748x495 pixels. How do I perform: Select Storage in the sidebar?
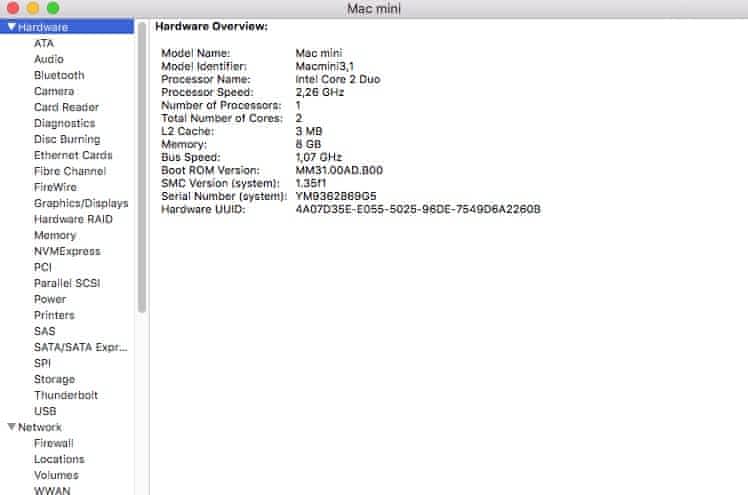tap(54, 379)
